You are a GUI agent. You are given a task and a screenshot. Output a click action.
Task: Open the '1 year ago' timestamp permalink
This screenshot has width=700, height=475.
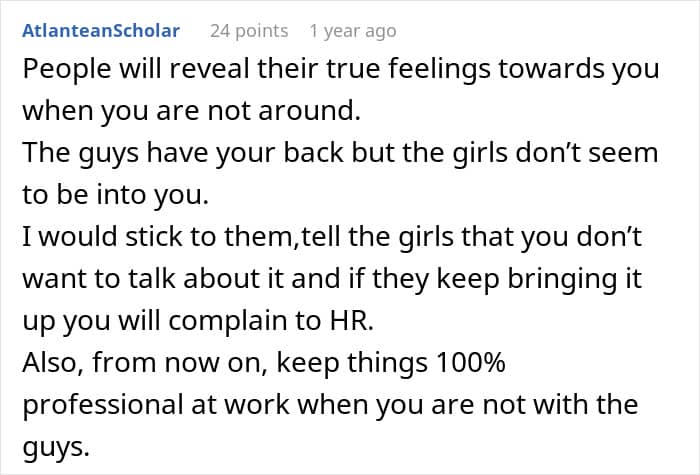click(353, 31)
